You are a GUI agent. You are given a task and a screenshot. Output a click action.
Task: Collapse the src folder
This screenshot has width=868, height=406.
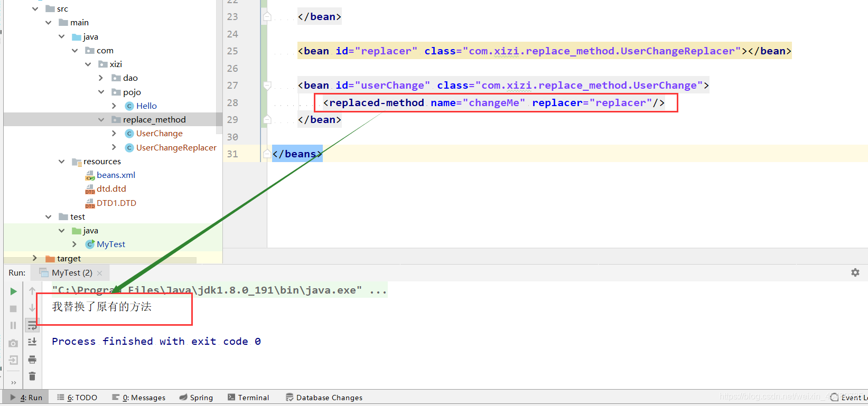(x=35, y=8)
